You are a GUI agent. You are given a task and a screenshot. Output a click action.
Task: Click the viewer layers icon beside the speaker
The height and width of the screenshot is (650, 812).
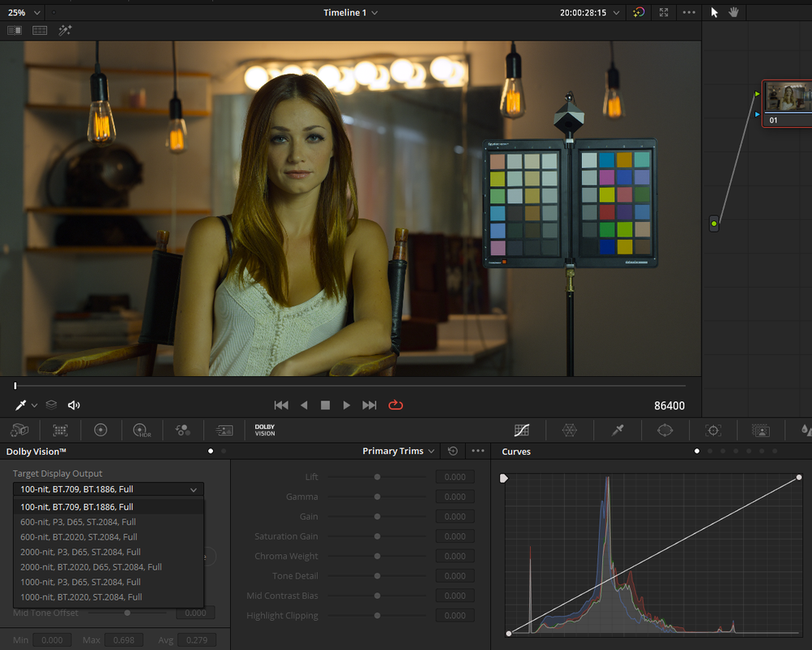coord(51,405)
